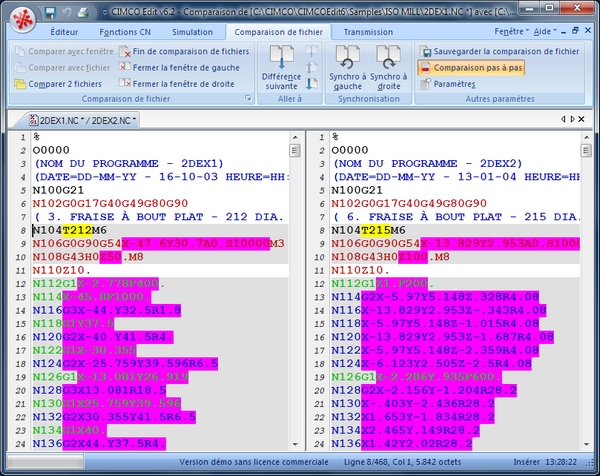Image resolution: width=600 pixels, height=476 pixels.
Task: Close the current document tab
Action: [582, 119]
